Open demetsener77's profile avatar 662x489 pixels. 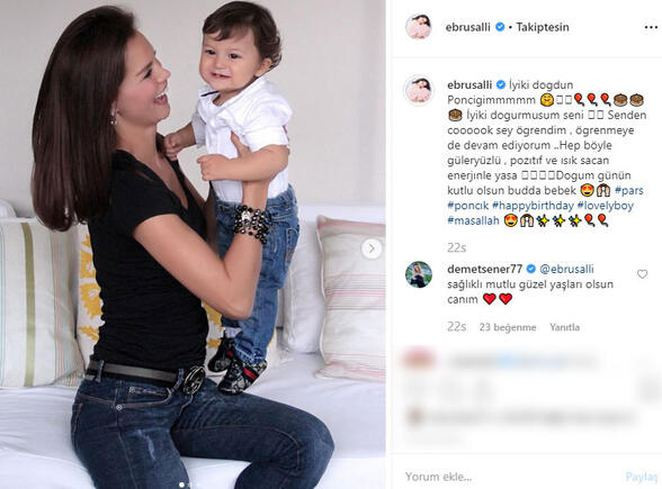418,274
